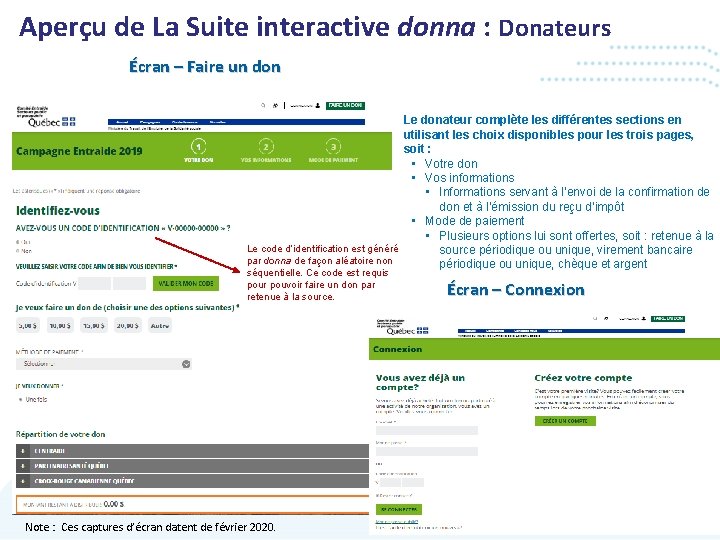Open the Méthode de paiement dropdown

104,364
